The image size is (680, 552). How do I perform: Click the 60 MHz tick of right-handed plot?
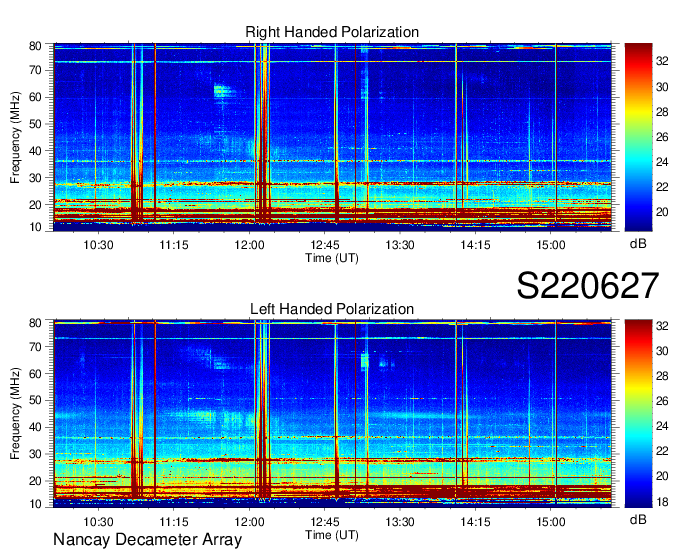[35, 97]
